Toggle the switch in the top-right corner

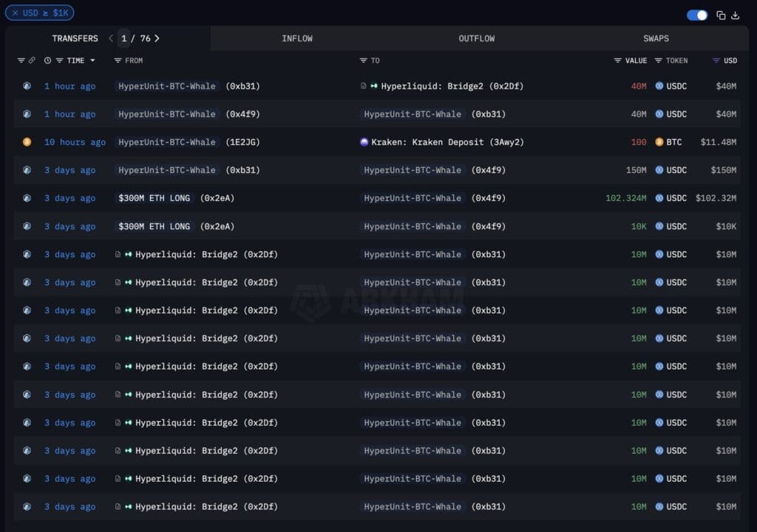[696, 15]
